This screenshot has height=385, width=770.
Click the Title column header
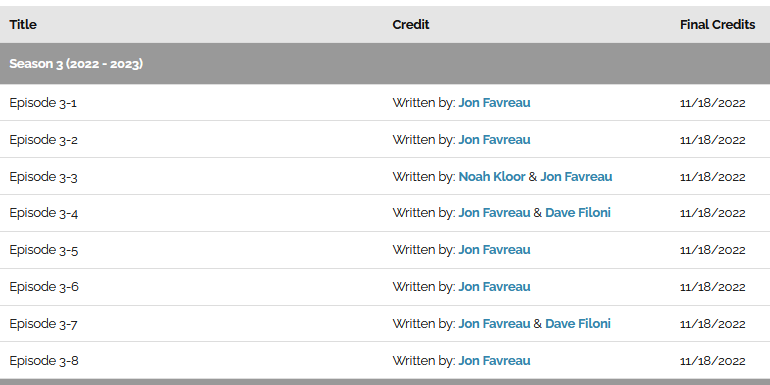(x=23, y=24)
